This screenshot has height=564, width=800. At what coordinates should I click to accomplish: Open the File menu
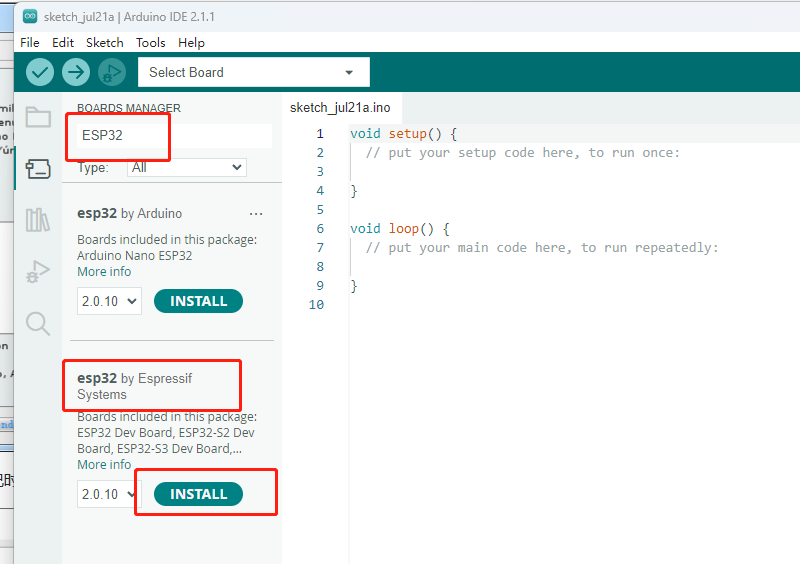tap(30, 43)
